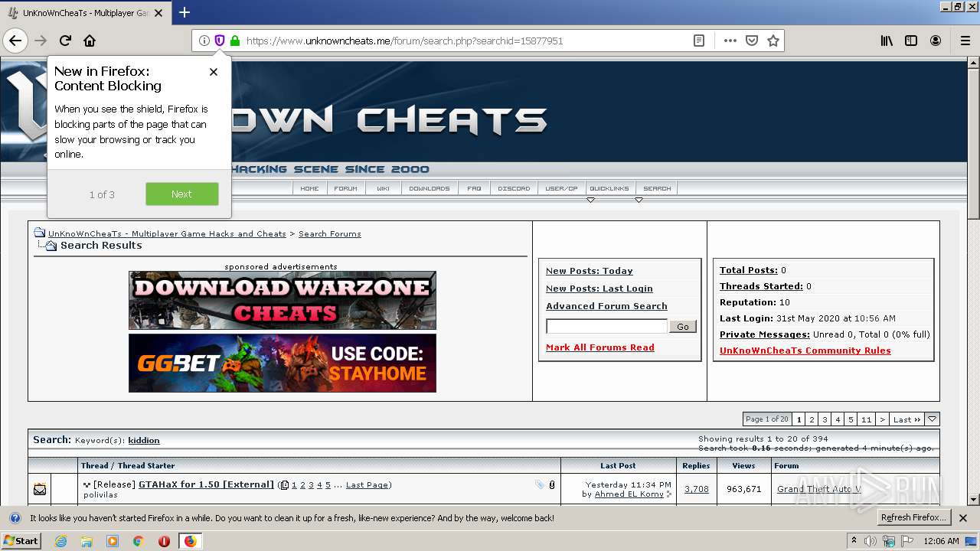980x551 pixels.
Task: Open the page-jump dropdown arrow in pagination
Action: tap(932, 419)
